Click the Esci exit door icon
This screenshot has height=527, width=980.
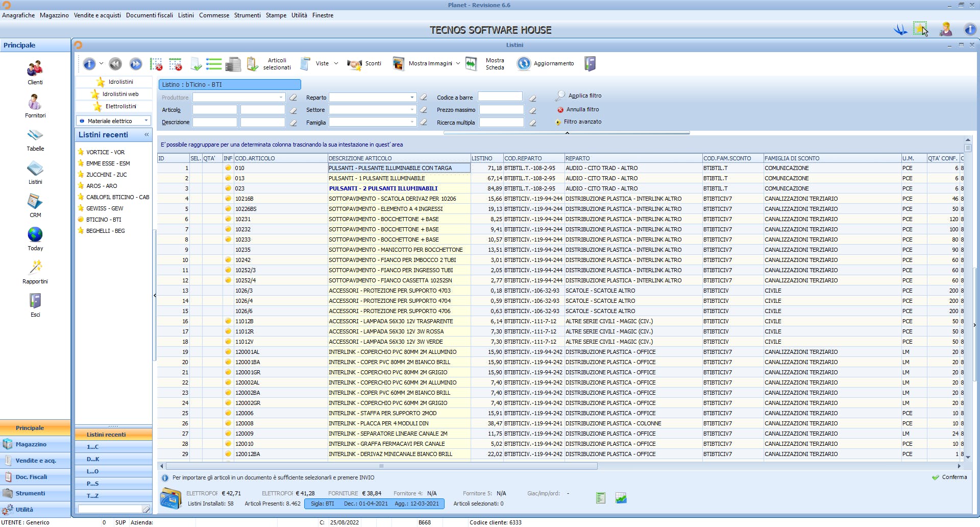click(x=35, y=305)
